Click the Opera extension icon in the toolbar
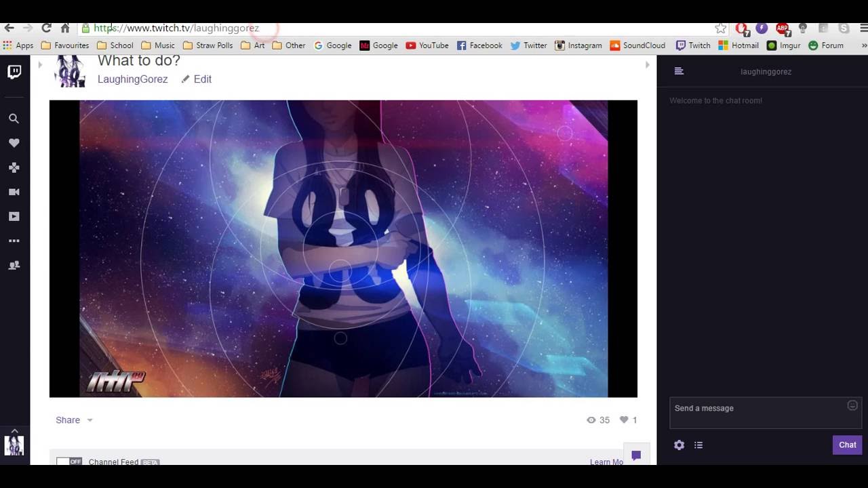868x488 pixels. tap(742, 28)
